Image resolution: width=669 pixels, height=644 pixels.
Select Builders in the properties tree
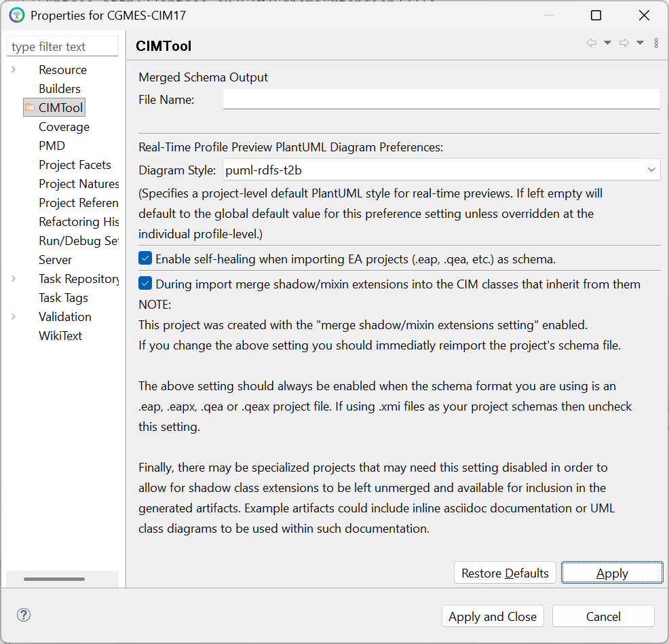60,89
